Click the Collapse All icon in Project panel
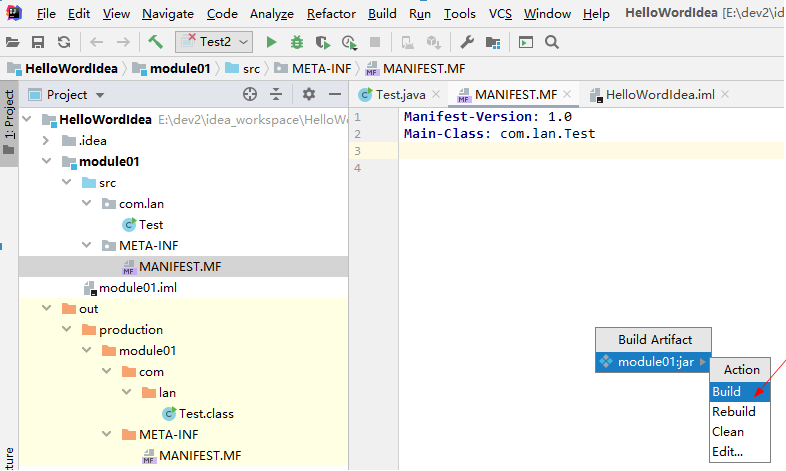The image size is (786, 471). coord(276,94)
